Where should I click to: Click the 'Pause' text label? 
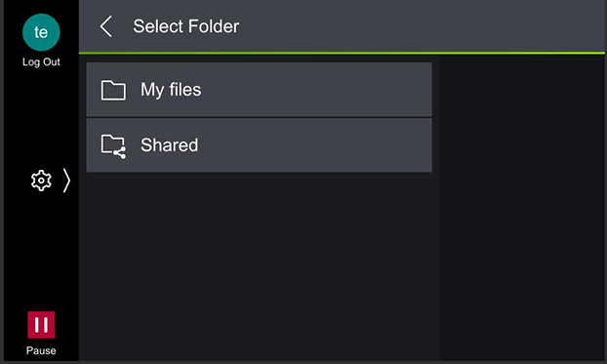click(x=41, y=350)
